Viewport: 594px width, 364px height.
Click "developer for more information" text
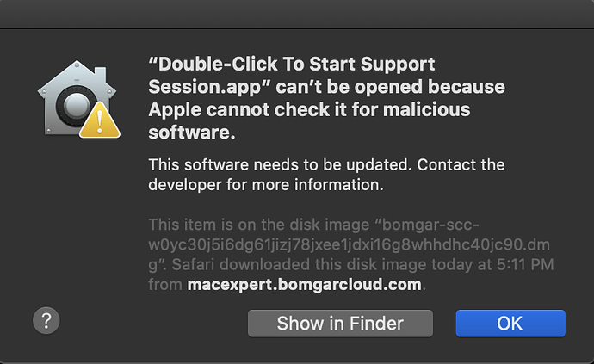click(x=265, y=185)
